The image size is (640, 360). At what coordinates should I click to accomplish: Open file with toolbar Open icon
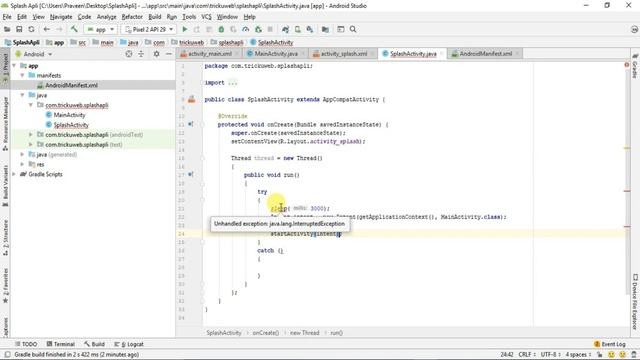7,29
